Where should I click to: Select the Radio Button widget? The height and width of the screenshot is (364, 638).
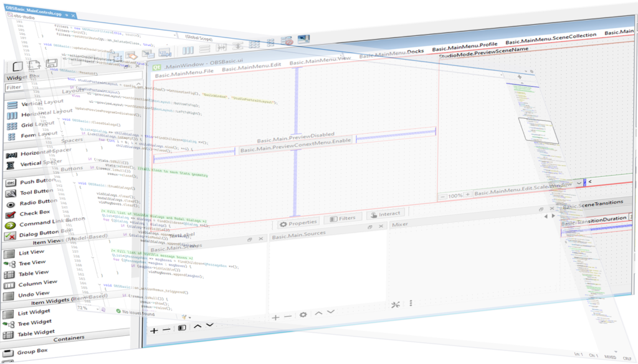tap(37, 202)
